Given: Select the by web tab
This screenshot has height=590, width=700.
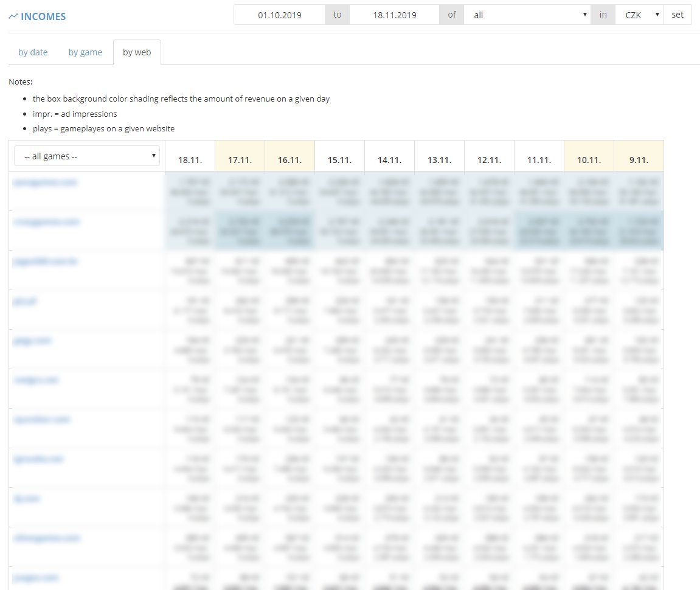Looking at the screenshot, I should tap(137, 52).
